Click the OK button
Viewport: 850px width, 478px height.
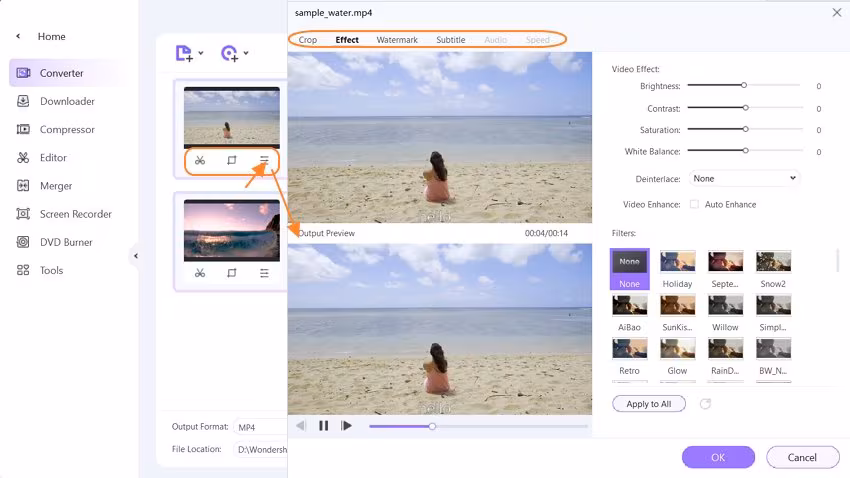[718, 457]
